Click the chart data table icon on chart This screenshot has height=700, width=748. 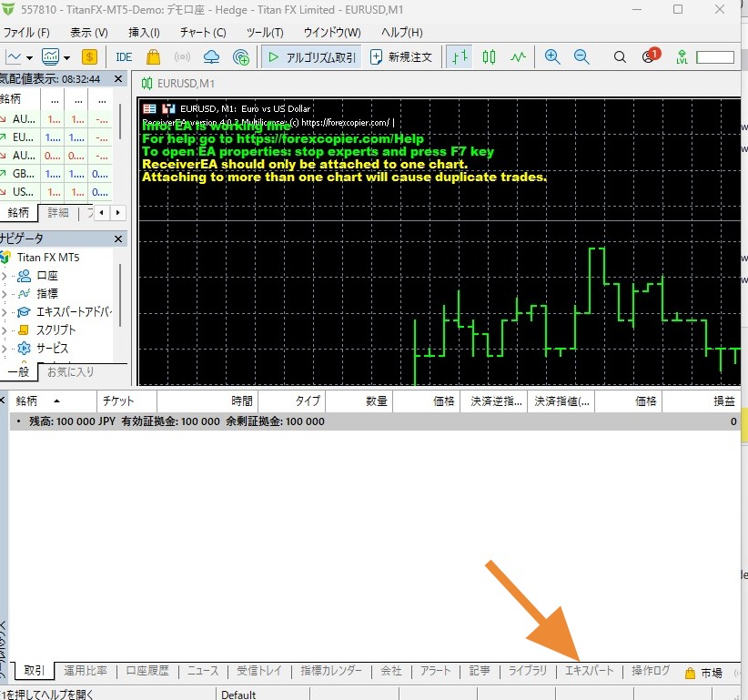pyautogui.click(x=149, y=109)
